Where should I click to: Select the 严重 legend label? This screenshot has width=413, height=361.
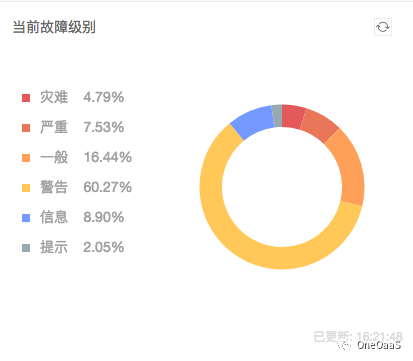click(54, 127)
